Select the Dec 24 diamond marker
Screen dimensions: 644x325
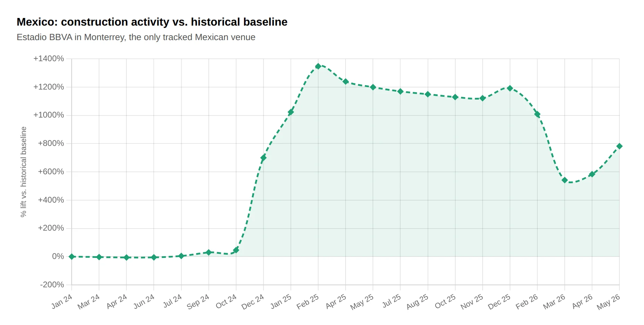(x=263, y=158)
